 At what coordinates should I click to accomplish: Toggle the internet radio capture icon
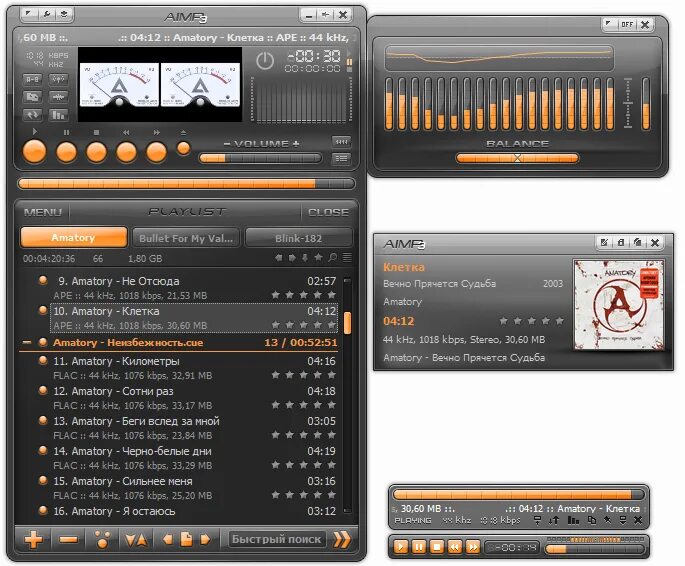(x=58, y=79)
